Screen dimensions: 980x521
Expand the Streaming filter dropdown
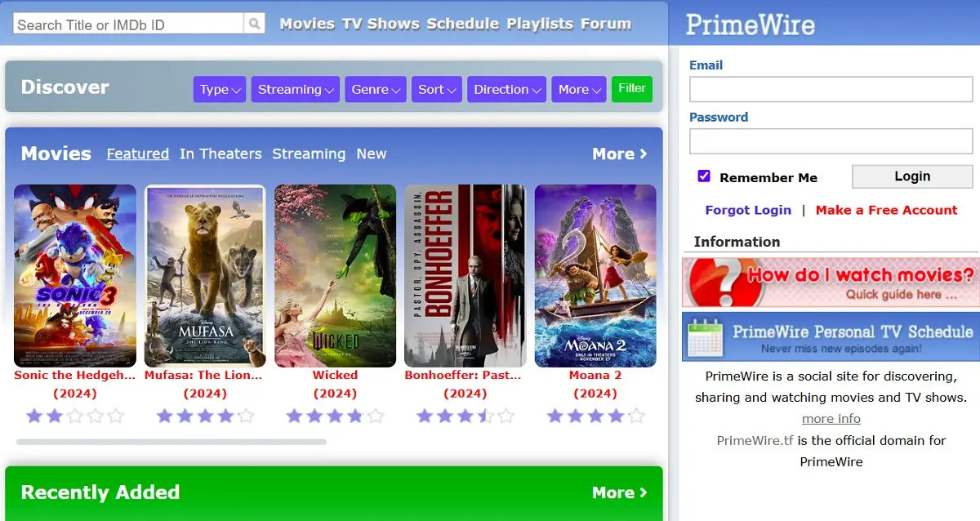pos(295,90)
